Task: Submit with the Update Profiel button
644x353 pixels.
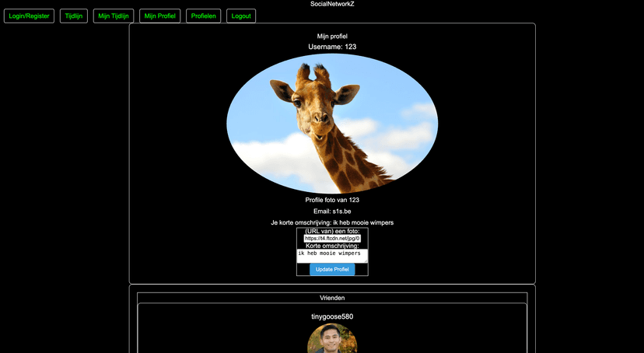Action: [x=332, y=269]
